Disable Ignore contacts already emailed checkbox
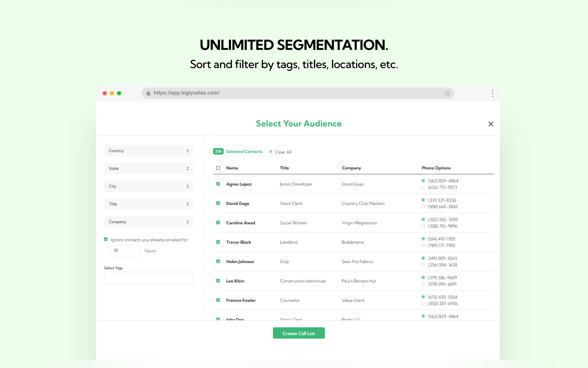 106,239
